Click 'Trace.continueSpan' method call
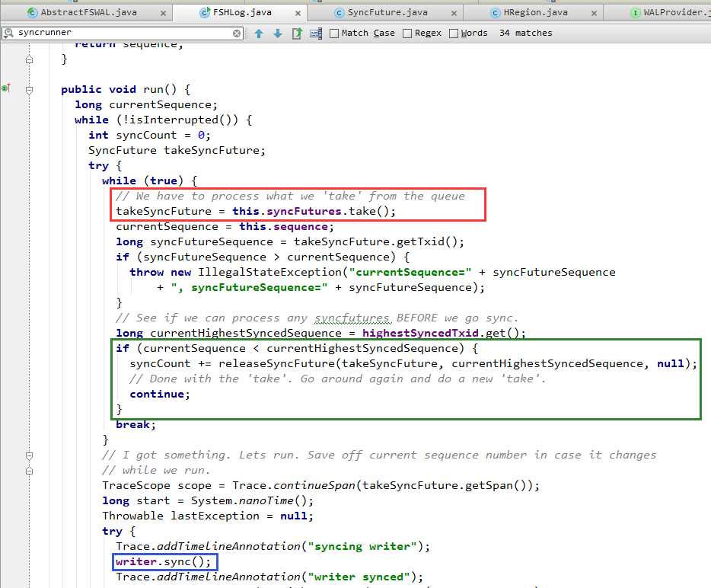This screenshot has width=711, height=588. [x=294, y=485]
